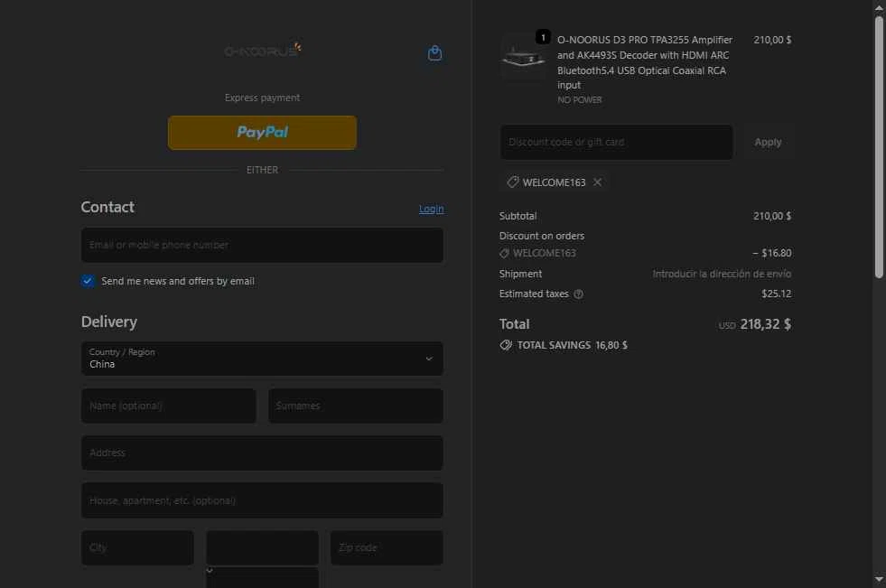Click the O-NOORUS store logo

(263, 51)
